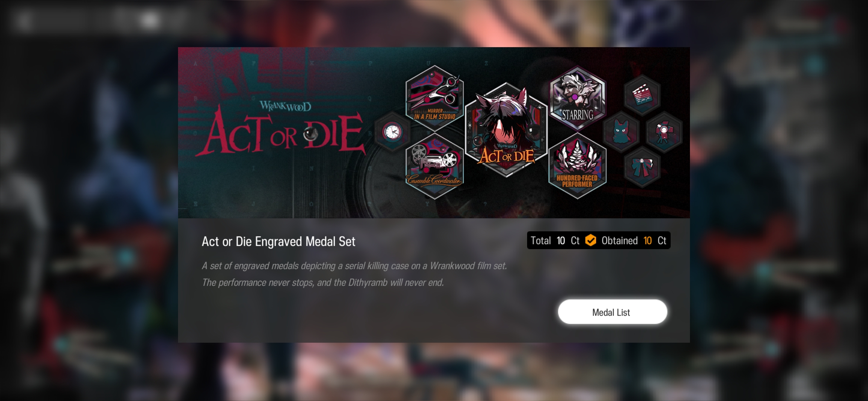Image resolution: width=868 pixels, height=401 pixels.
Task: Select the clapperboard medal
Action: point(642,95)
